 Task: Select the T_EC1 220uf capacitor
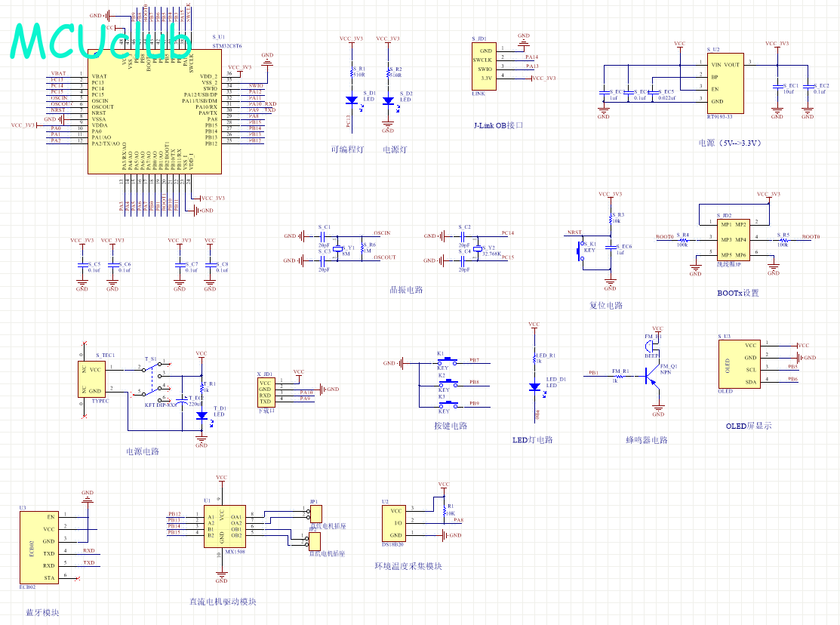[182, 400]
